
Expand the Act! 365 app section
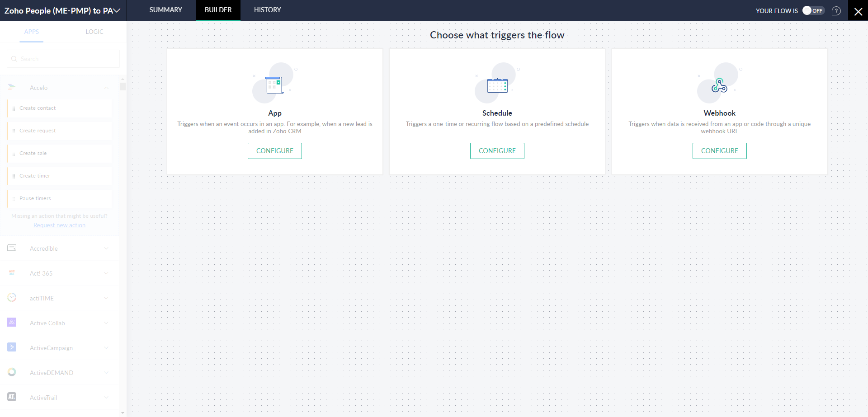click(x=106, y=273)
